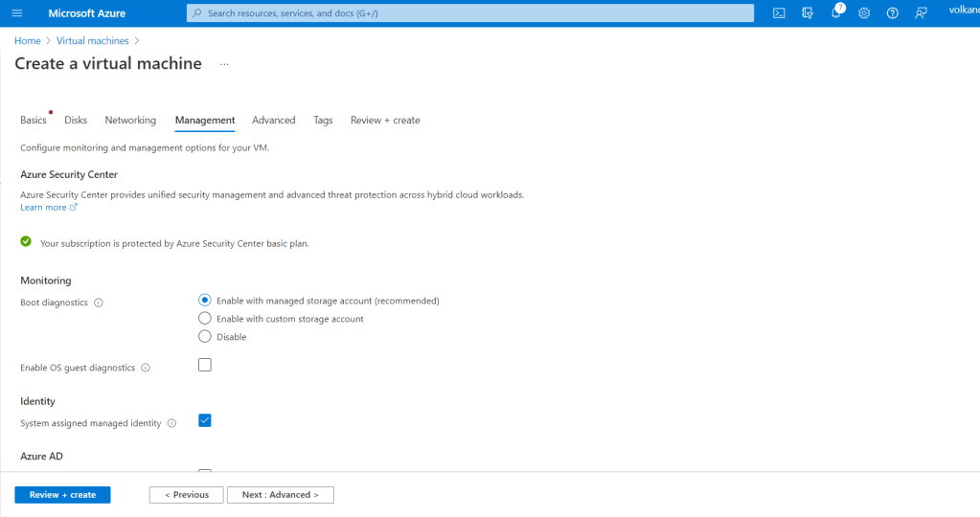Click the search resources input field
The width and height of the screenshot is (980, 517).
tap(469, 13)
